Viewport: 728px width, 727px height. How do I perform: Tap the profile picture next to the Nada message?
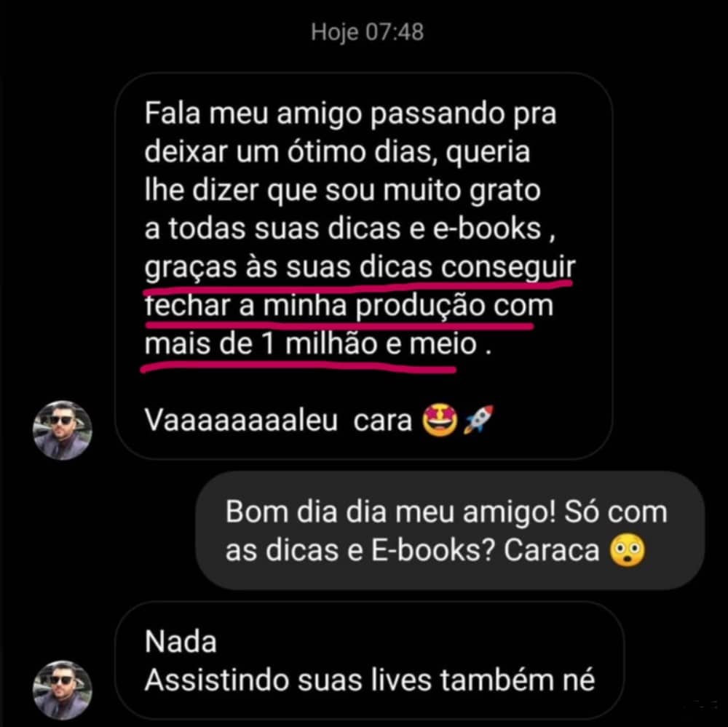pyautogui.click(x=62, y=691)
